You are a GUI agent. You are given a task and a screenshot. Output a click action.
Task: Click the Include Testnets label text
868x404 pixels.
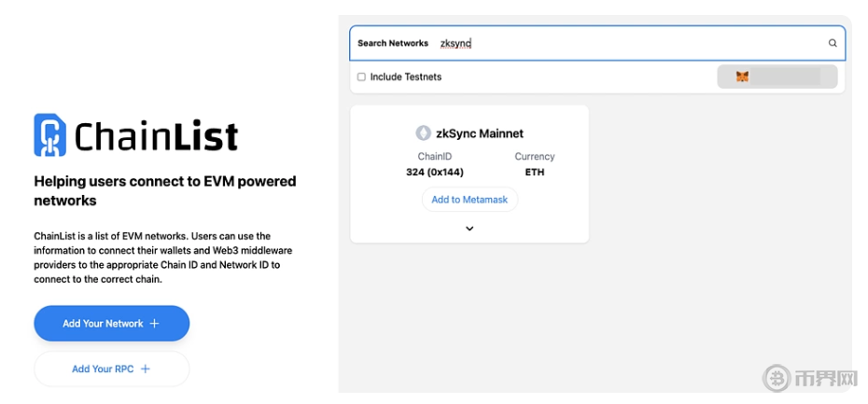click(406, 77)
